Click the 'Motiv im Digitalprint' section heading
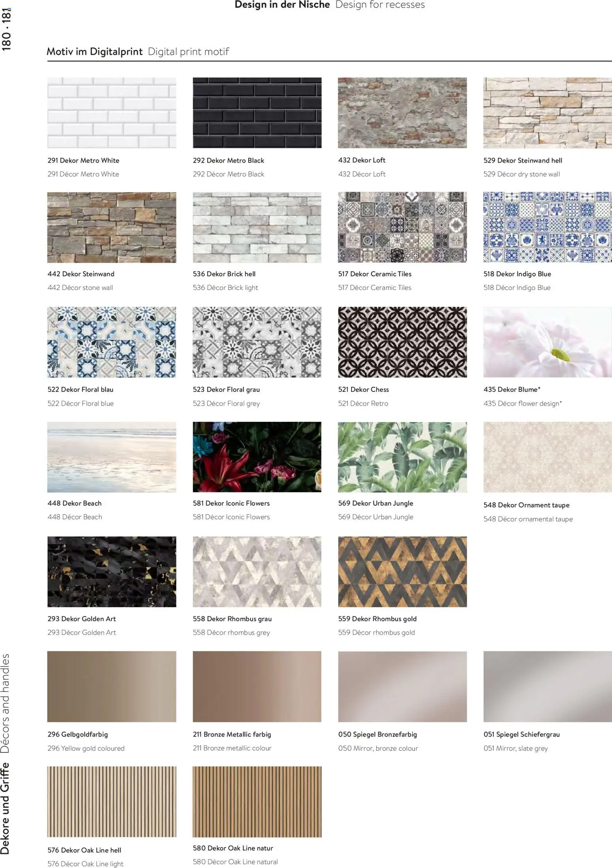This screenshot has height=868, width=612. pyautogui.click(x=94, y=52)
